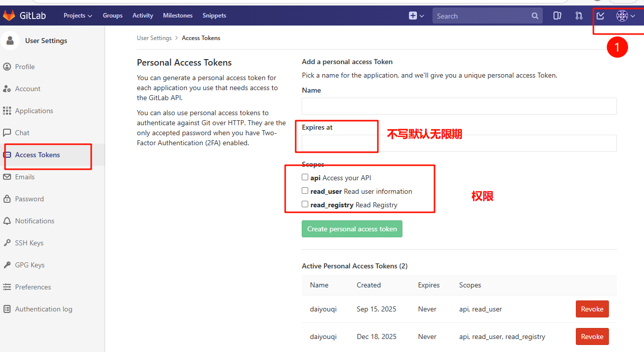
Task: Revoke the Dec 18, 2025 token
Action: point(592,336)
